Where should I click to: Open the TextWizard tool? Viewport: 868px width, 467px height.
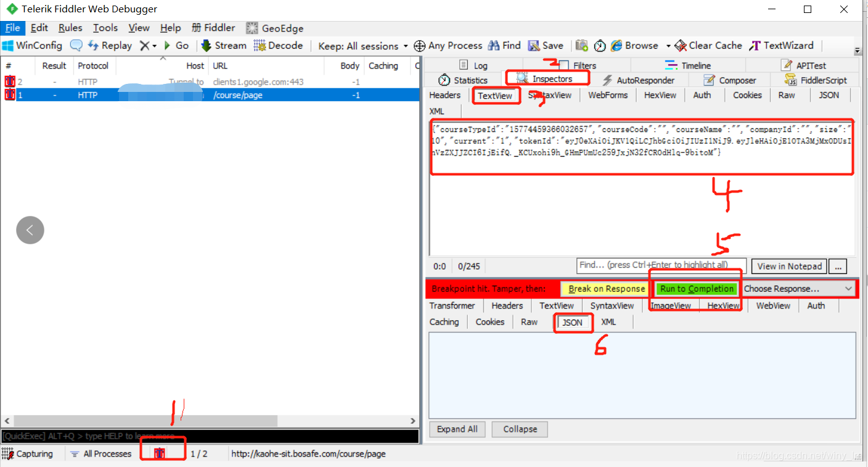[781, 46]
